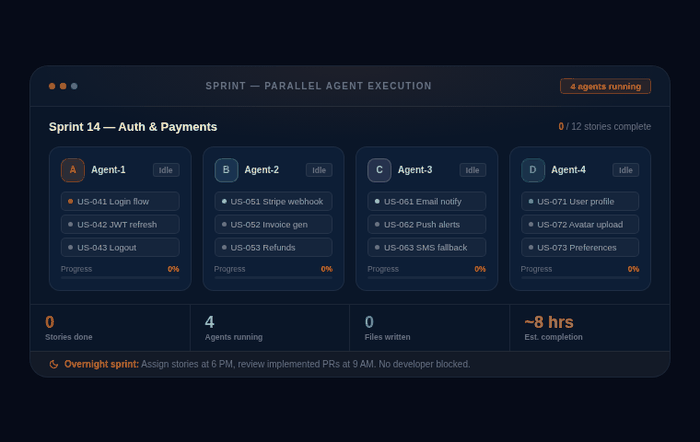Click the 12 stories complete counter

coord(604,127)
